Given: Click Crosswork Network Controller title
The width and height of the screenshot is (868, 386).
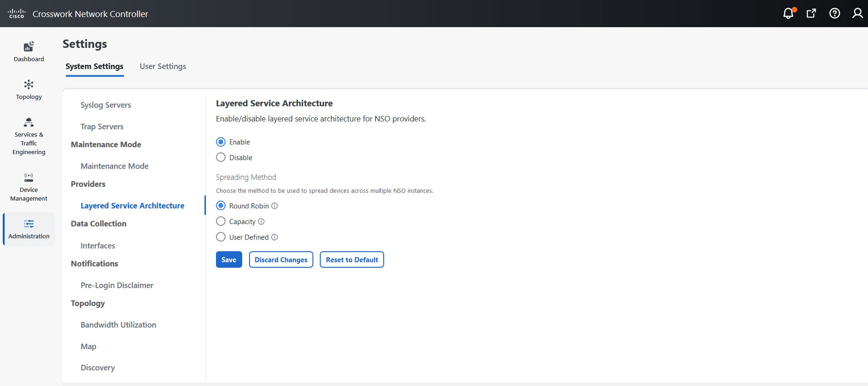Looking at the screenshot, I should pos(91,14).
